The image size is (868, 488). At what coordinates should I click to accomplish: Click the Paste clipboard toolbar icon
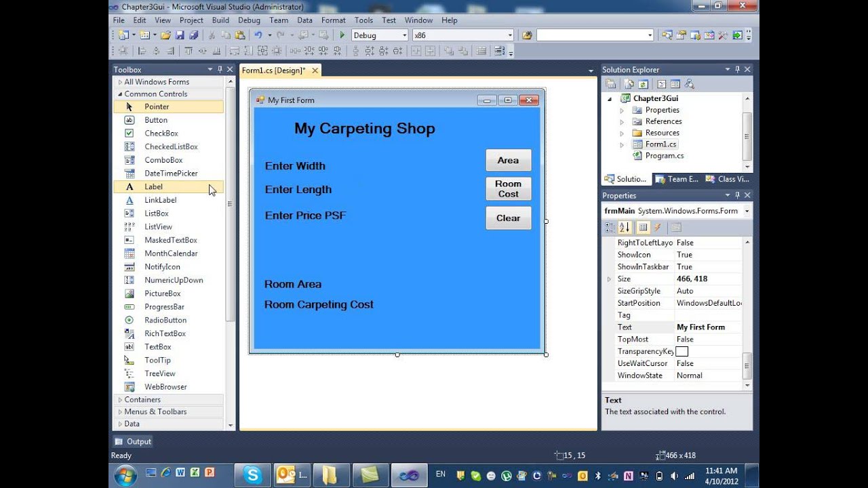tap(240, 35)
